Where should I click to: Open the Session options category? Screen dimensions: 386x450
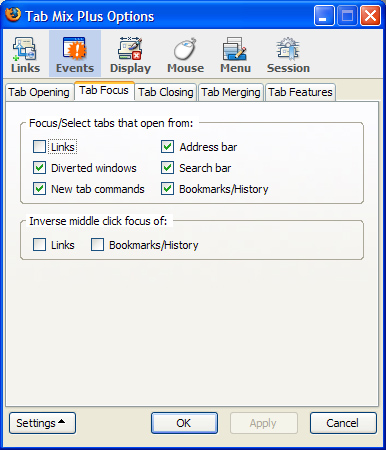click(288, 55)
